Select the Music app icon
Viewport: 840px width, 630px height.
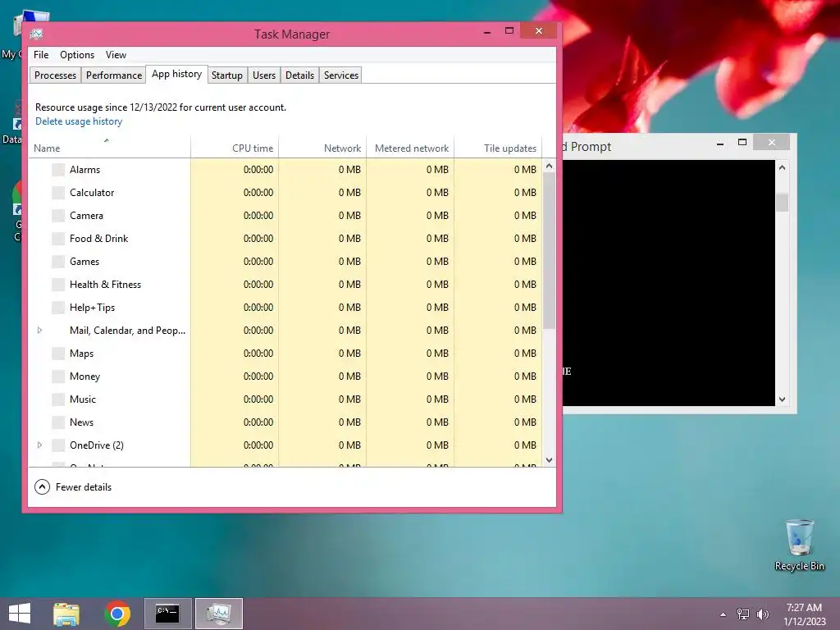click(x=58, y=399)
